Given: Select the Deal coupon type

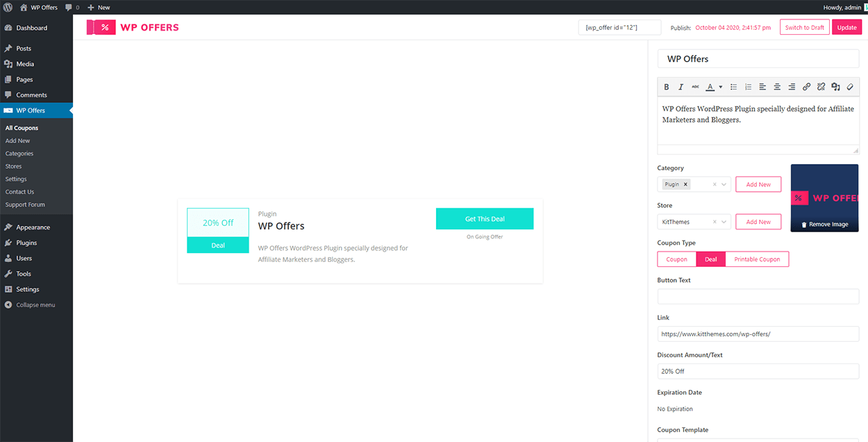Looking at the screenshot, I should (711, 259).
